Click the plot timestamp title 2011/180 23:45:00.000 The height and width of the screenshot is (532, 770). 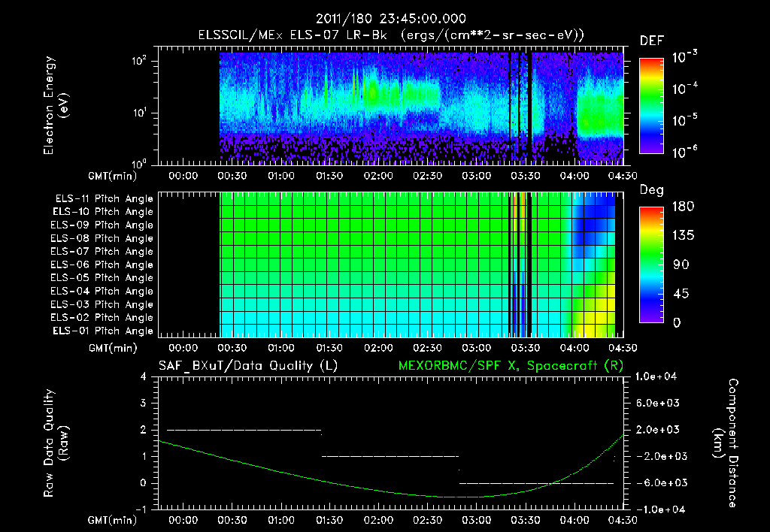pyautogui.click(x=391, y=19)
